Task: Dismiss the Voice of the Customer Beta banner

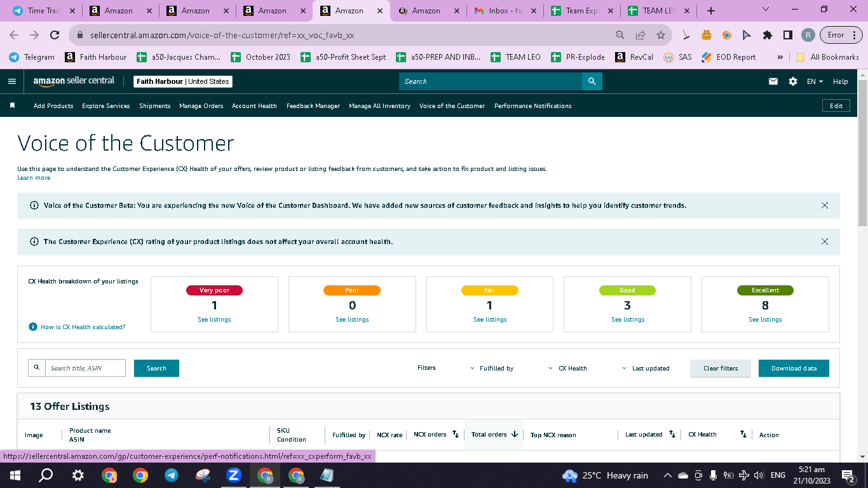Action: coord(825,205)
